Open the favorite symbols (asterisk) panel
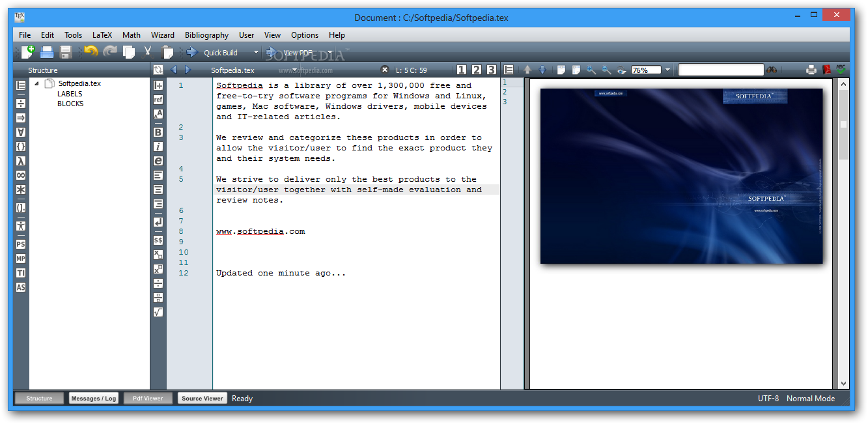The width and height of the screenshot is (868, 424). tap(21, 190)
